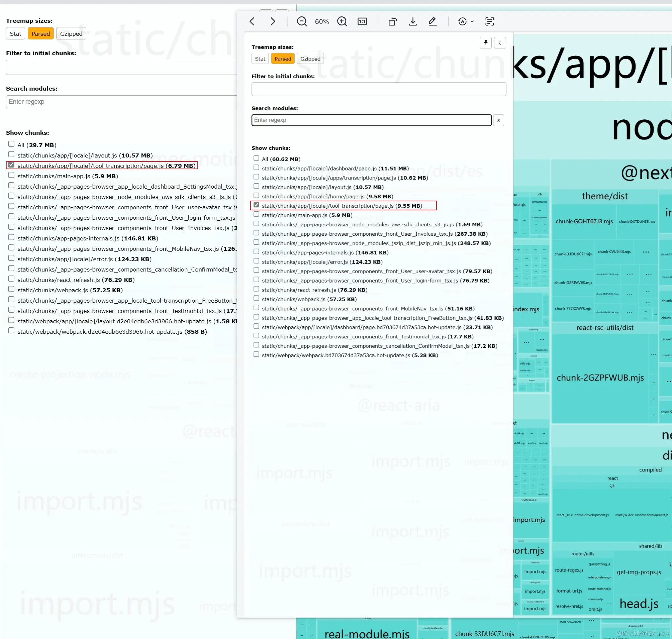Open the pencil edit tool

[x=433, y=22]
